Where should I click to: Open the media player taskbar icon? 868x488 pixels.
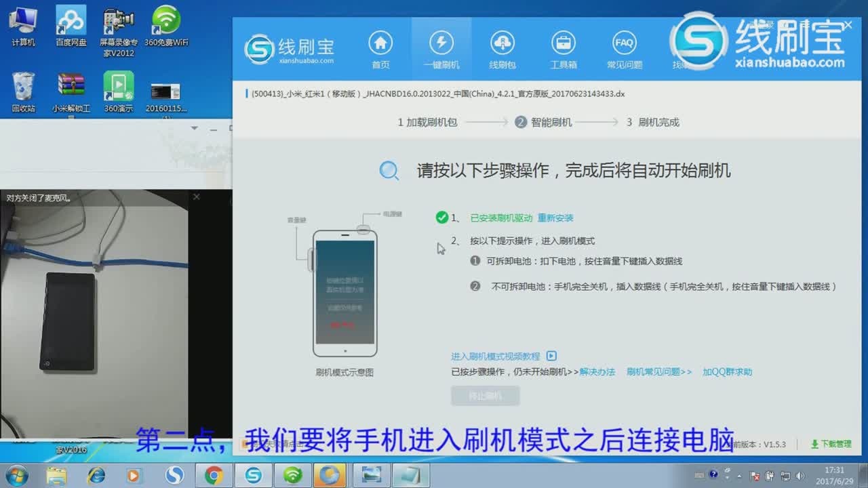pos(136,475)
